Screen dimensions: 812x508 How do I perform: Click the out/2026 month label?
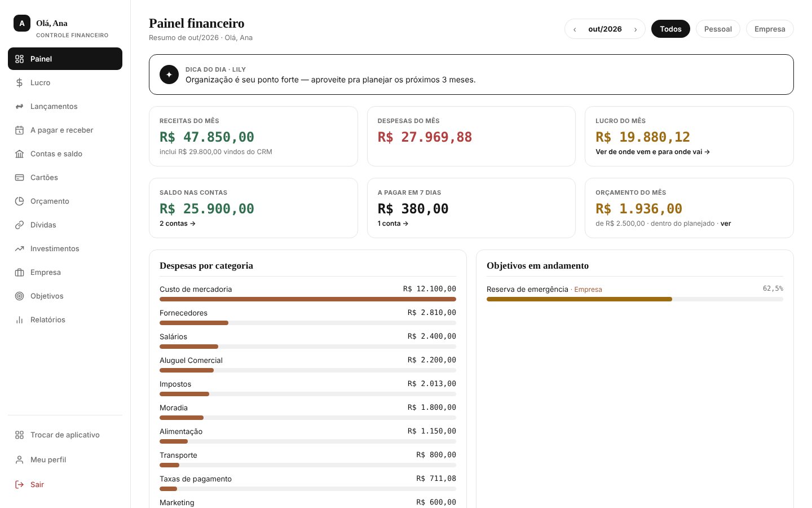(605, 29)
